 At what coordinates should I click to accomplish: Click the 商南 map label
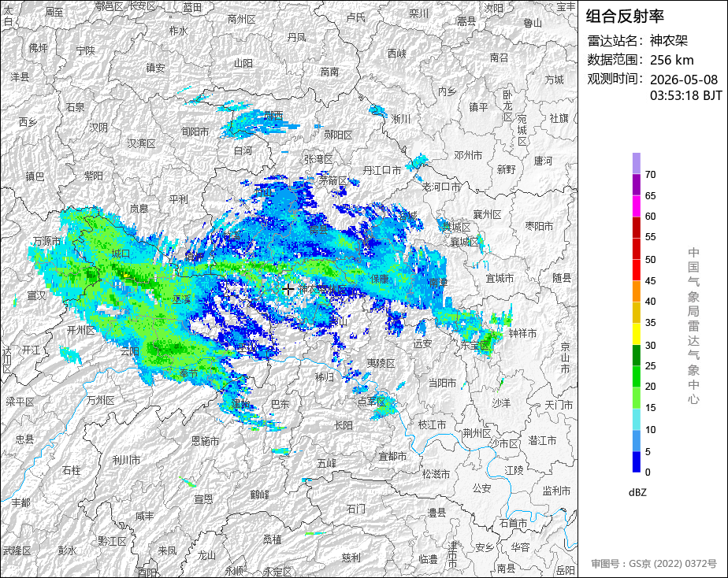(x=329, y=72)
